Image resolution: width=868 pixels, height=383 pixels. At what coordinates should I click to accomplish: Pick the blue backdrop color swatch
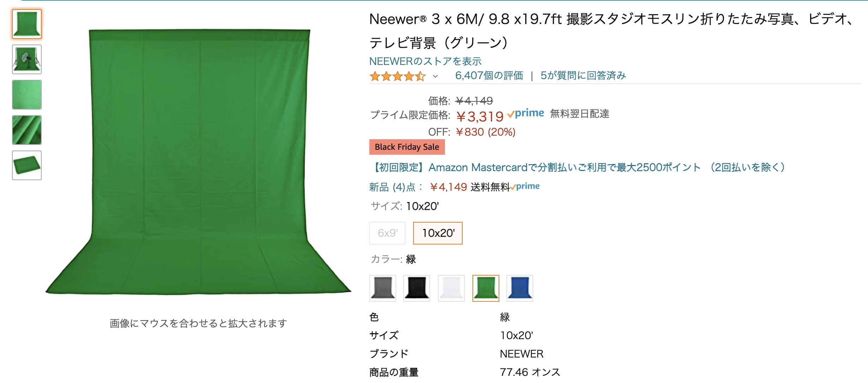520,288
